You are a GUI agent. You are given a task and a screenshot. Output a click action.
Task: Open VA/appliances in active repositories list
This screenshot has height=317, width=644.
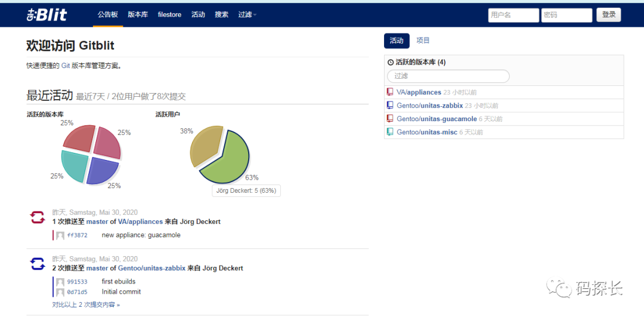coord(419,92)
